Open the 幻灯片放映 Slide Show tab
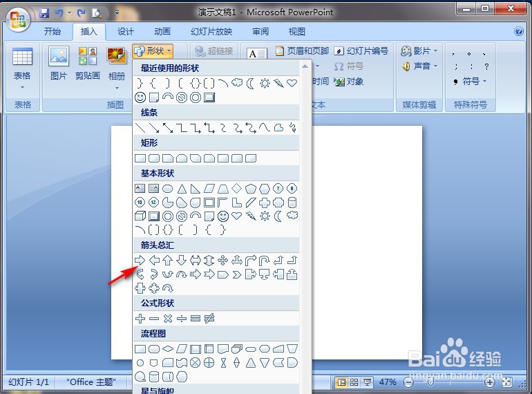 point(211,32)
